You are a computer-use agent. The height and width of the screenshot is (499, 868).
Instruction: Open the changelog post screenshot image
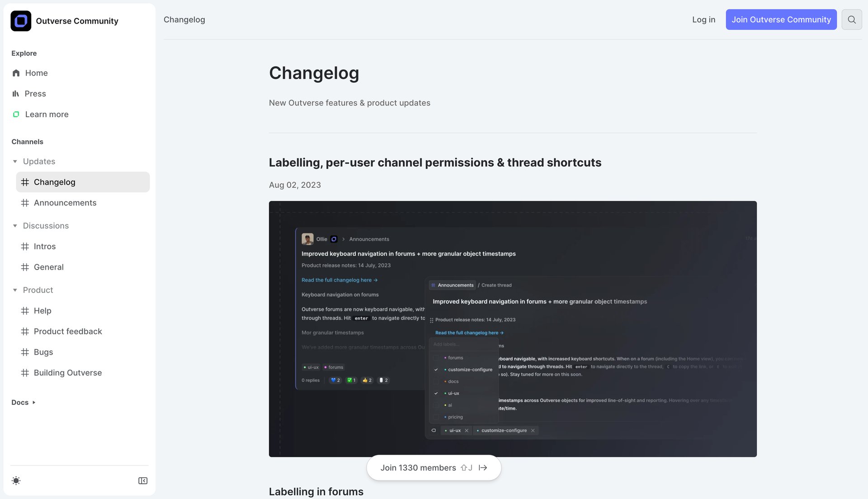[x=513, y=328]
